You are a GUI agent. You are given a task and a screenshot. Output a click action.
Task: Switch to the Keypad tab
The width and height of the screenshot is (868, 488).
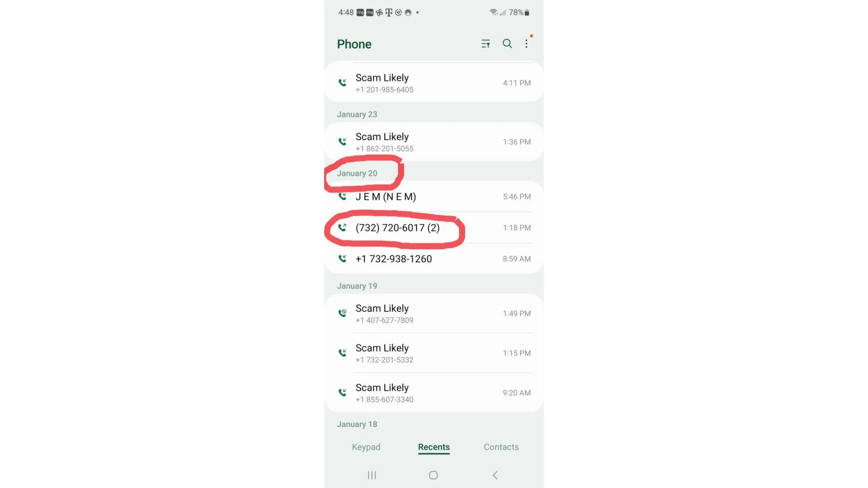pos(366,447)
